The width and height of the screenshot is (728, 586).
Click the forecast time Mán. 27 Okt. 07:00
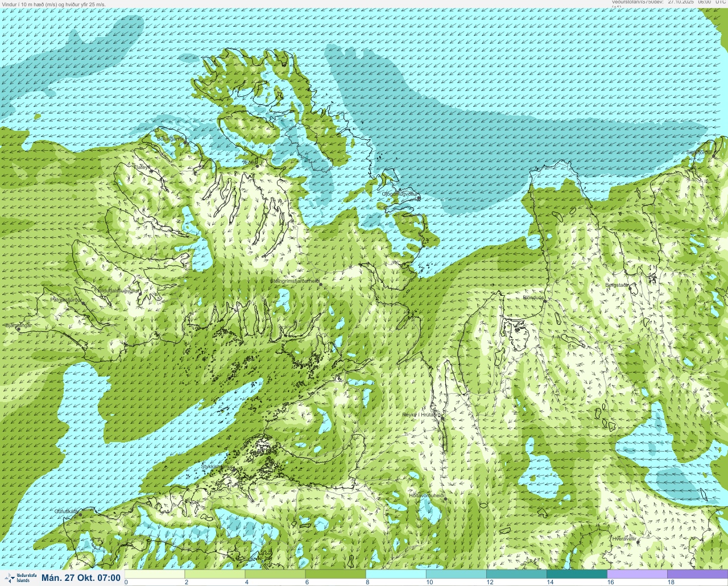click(x=81, y=577)
